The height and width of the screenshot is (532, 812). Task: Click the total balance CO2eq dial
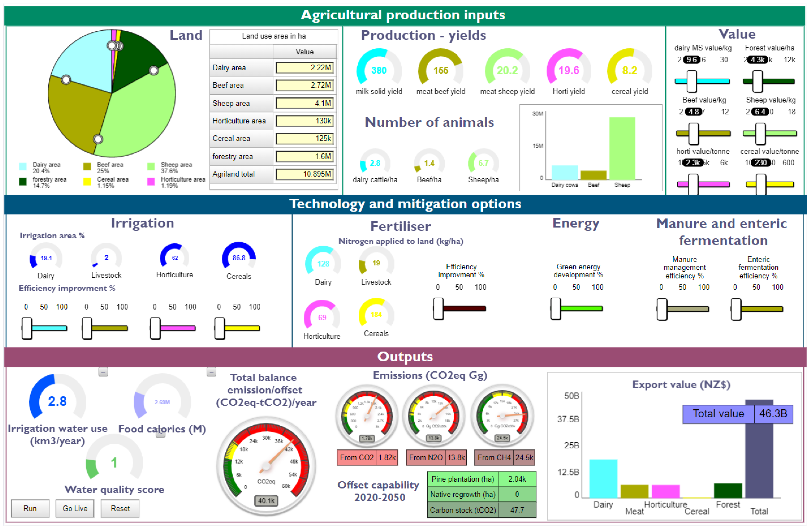266,466
